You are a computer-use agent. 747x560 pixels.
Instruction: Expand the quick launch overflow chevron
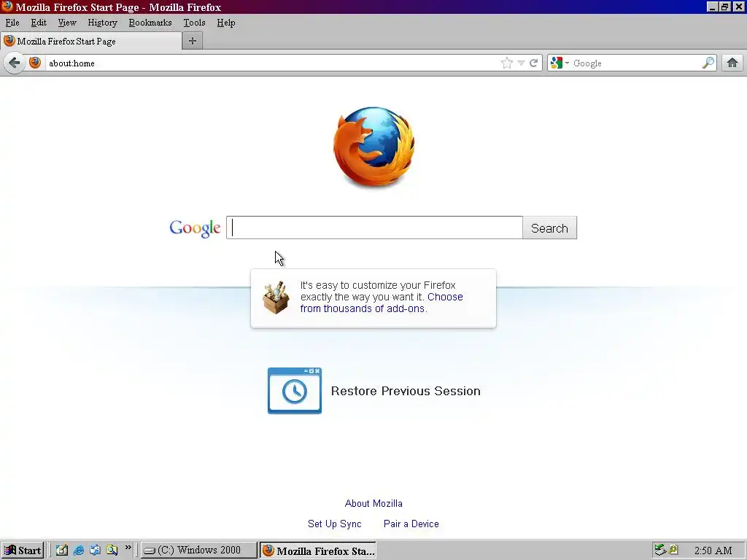point(128,548)
